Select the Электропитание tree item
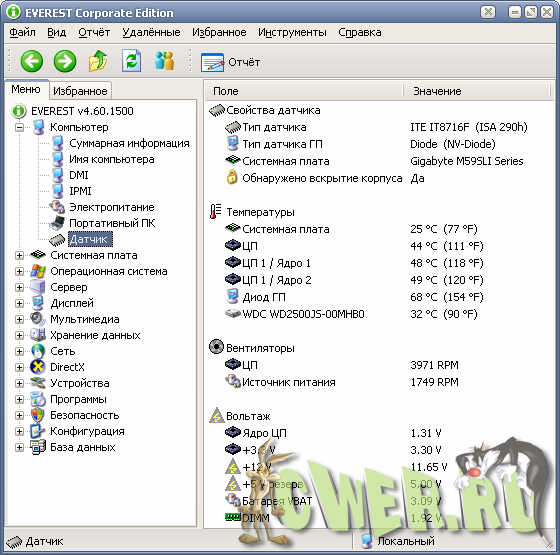This screenshot has width=560, height=555. pos(112,207)
